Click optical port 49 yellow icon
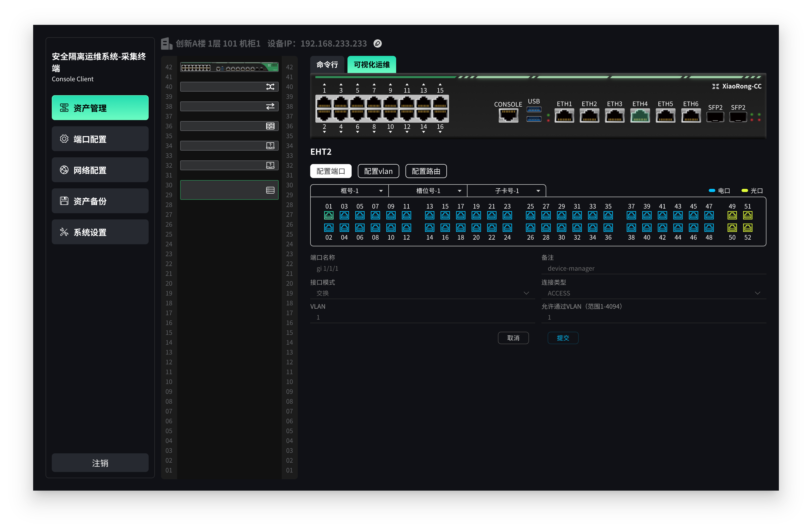Screen dimensions: 812x532 tap(732, 216)
